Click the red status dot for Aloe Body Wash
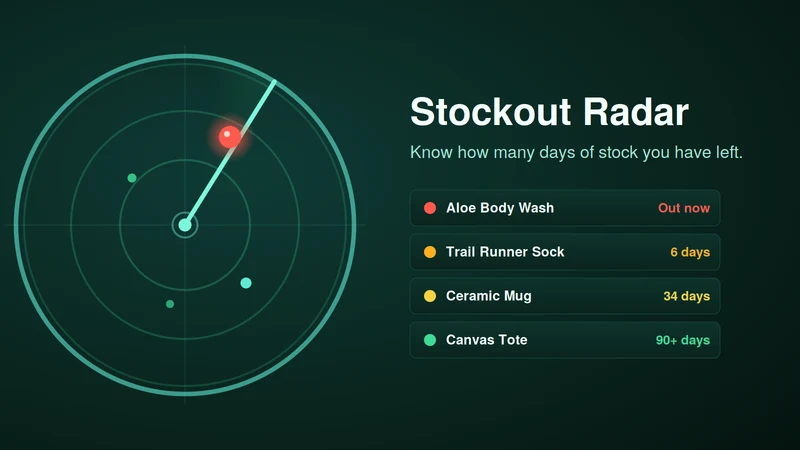 point(430,208)
